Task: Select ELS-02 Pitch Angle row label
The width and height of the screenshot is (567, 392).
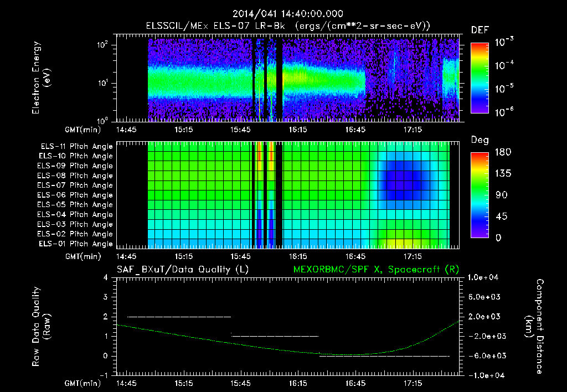Action: [75, 234]
